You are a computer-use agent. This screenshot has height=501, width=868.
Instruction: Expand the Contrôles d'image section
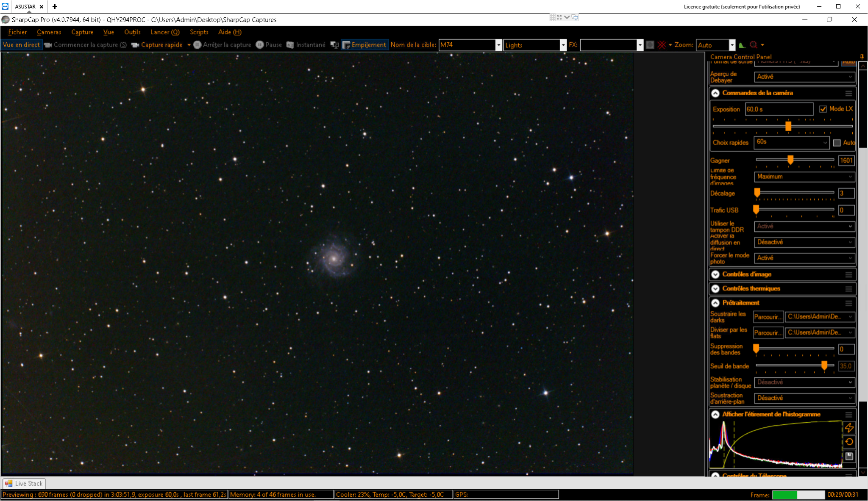715,274
